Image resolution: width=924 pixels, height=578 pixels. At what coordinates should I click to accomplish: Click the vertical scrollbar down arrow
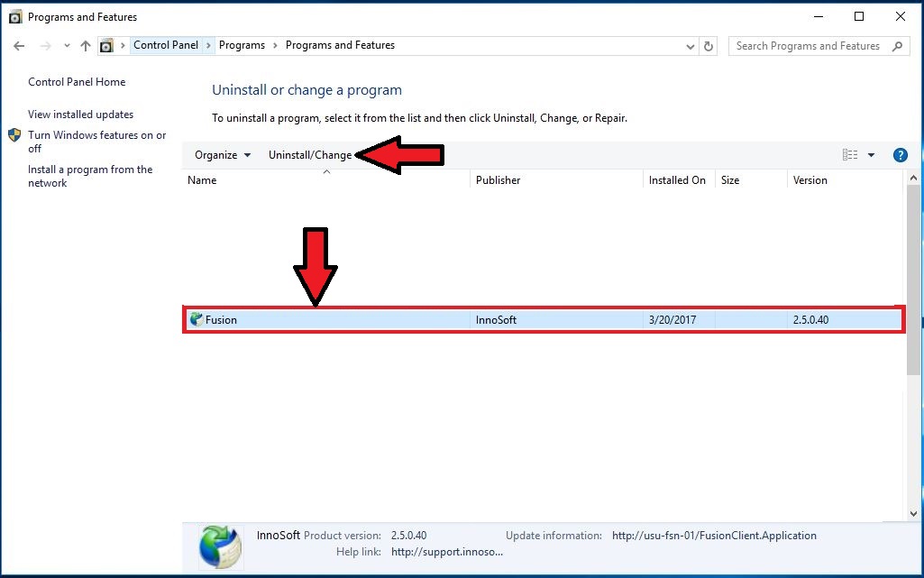(x=913, y=513)
